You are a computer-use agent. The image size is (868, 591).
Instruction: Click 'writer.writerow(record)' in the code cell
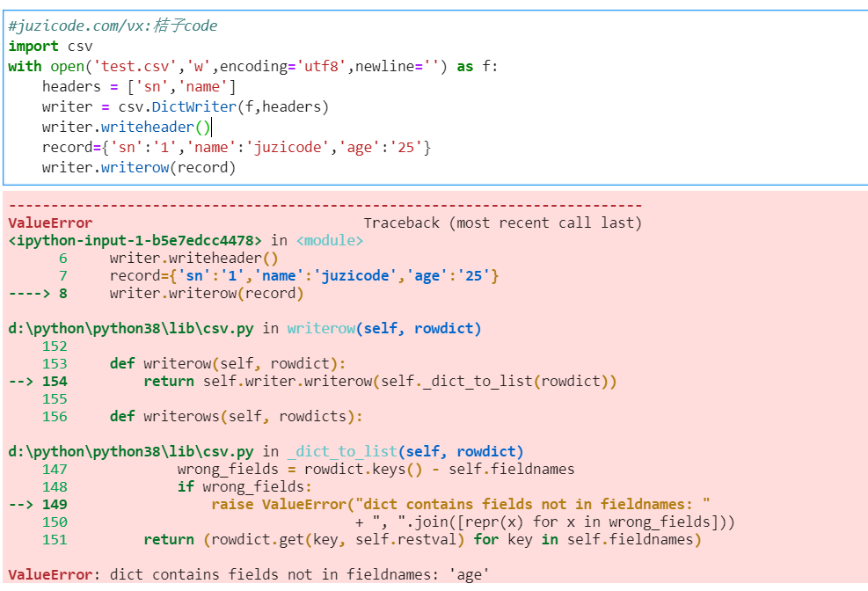click(139, 168)
